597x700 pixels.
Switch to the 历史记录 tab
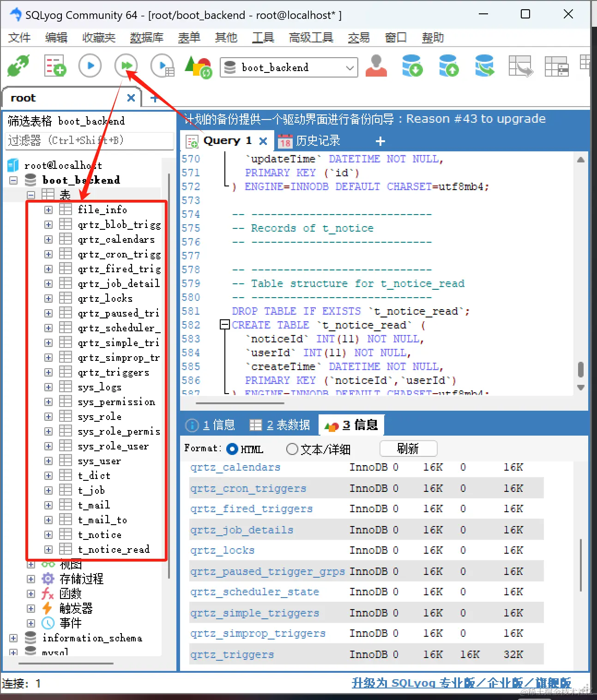click(x=310, y=141)
